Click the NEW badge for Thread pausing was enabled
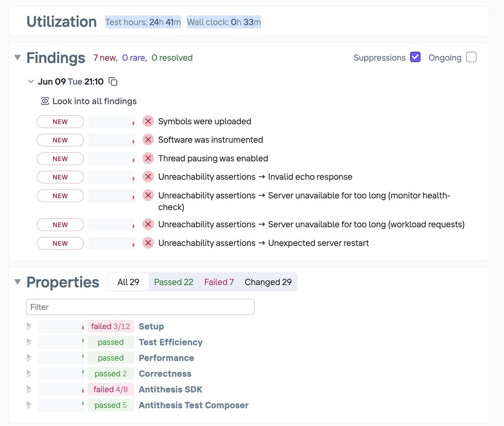This screenshot has height=426, width=504. coord(60,159)
